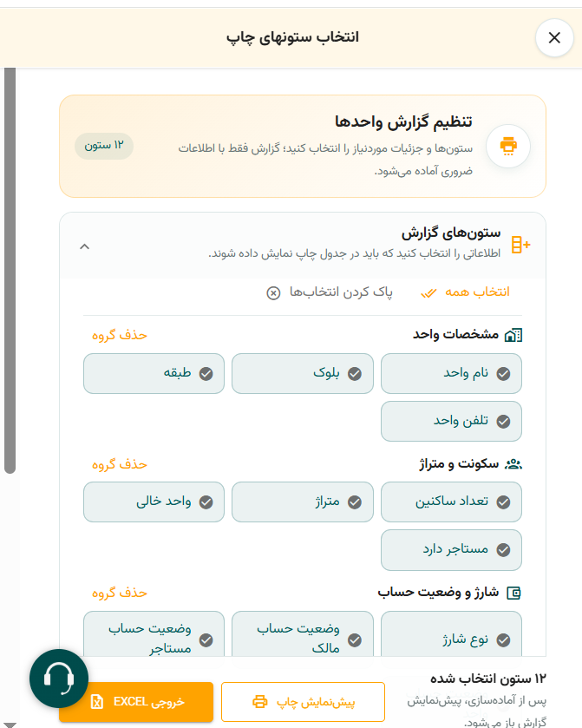
Task: Deselect the واحد خالی column option
Action: point(154,502)
